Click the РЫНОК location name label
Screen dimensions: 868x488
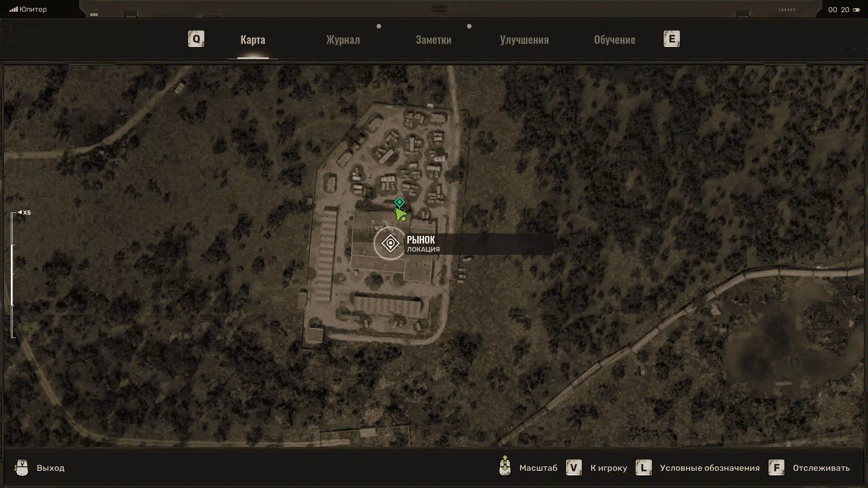point(421,240)
